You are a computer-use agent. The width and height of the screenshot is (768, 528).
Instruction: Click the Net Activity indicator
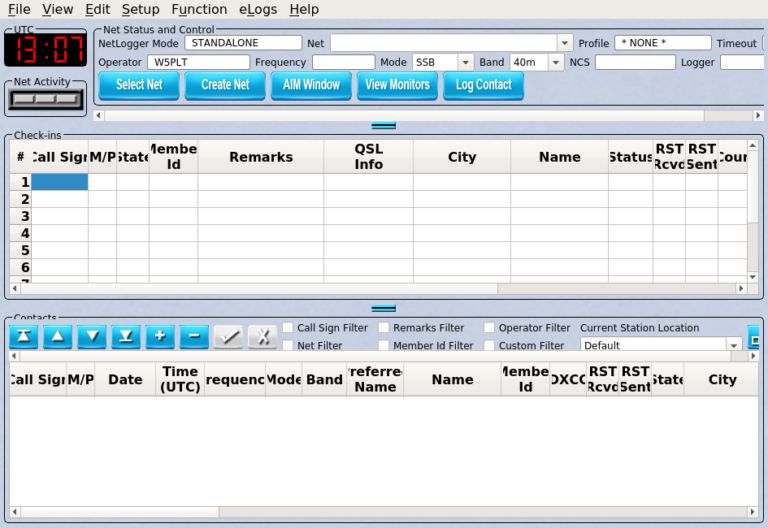tap(46, 99)
